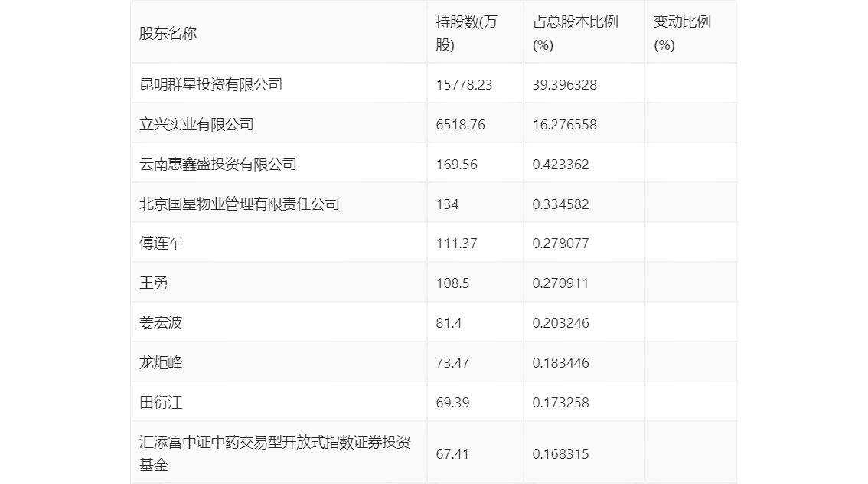Click holding value 6518.76
868x484 pixels.
click(x=461, y=125)
